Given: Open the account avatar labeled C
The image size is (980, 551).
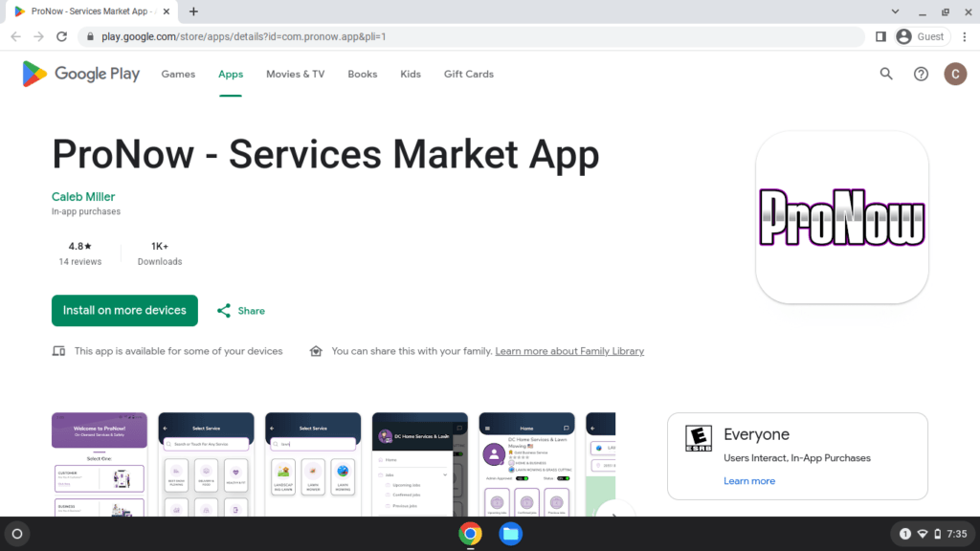Looking at the screenshot, I should [x=955, y=74].
